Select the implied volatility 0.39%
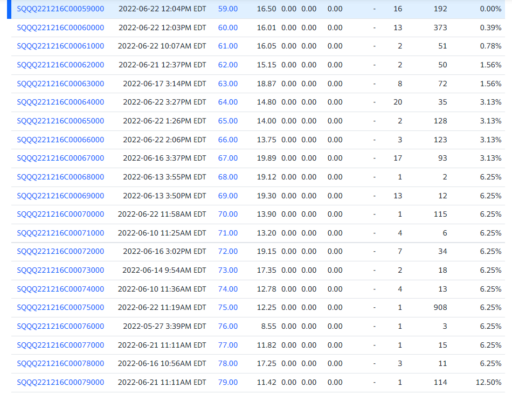512x394 pixels. tap(491, 28)
